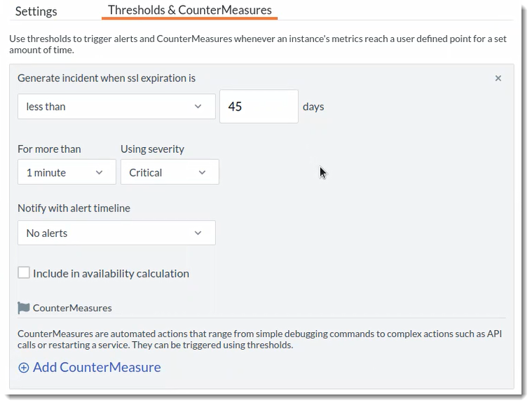The width and height of the screenshot is (532, 405).
Task: Click the chevron in the "less than" dropdown
Action: point(198,107)
